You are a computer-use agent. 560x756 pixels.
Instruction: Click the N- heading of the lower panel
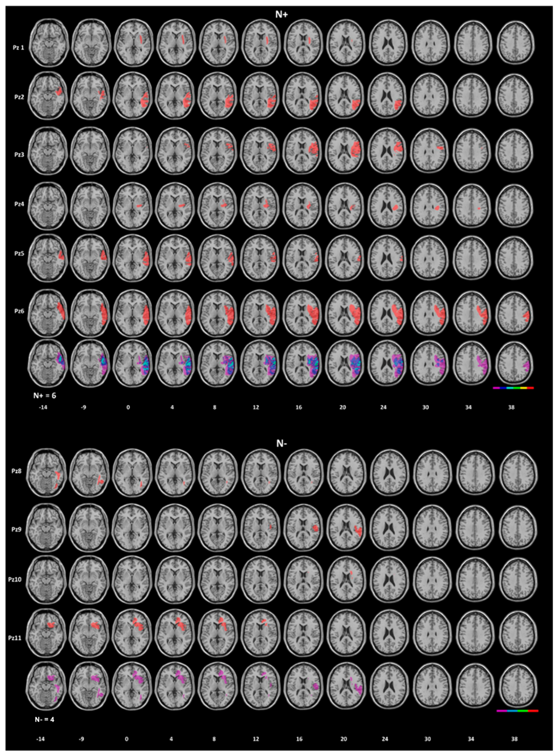(281, 443)
